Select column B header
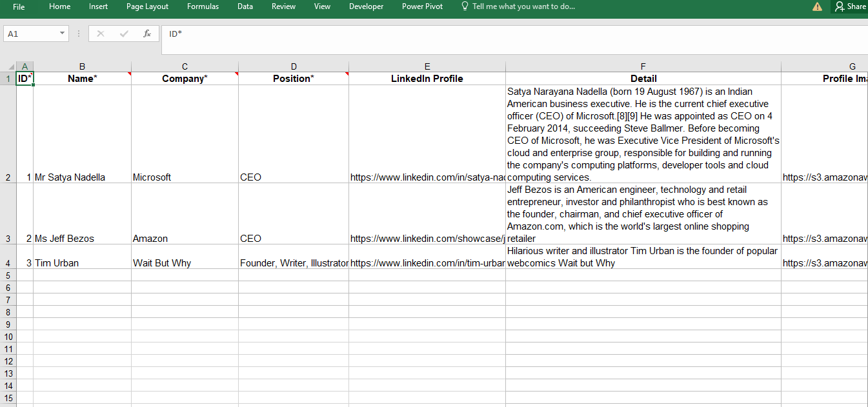The height and width of the screenshot is (407, 868). 82,66
